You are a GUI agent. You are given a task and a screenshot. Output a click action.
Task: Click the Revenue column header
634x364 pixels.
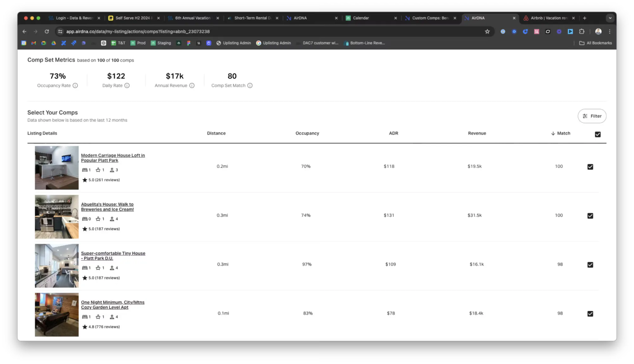tap(477, 133)
